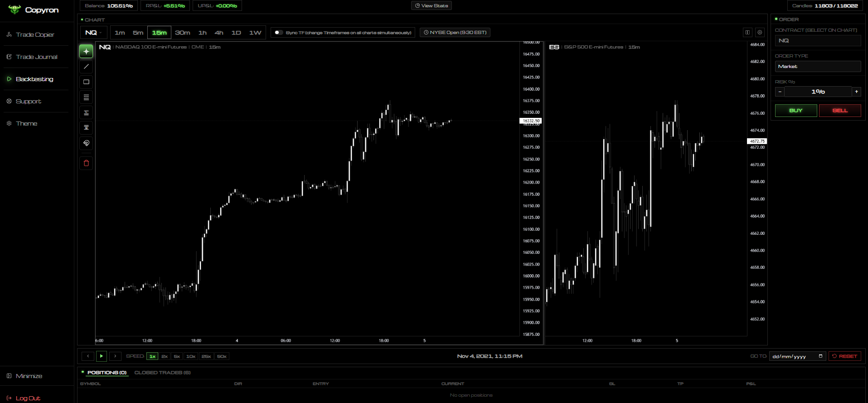Image resolution: width=868 pixels, height=403 pixels.
Task: Open Trade Journal in sidebar
Action: point(36,57)
